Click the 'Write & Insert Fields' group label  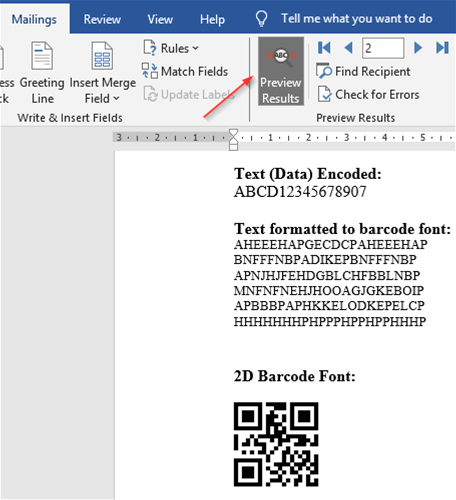pos(70,118)
